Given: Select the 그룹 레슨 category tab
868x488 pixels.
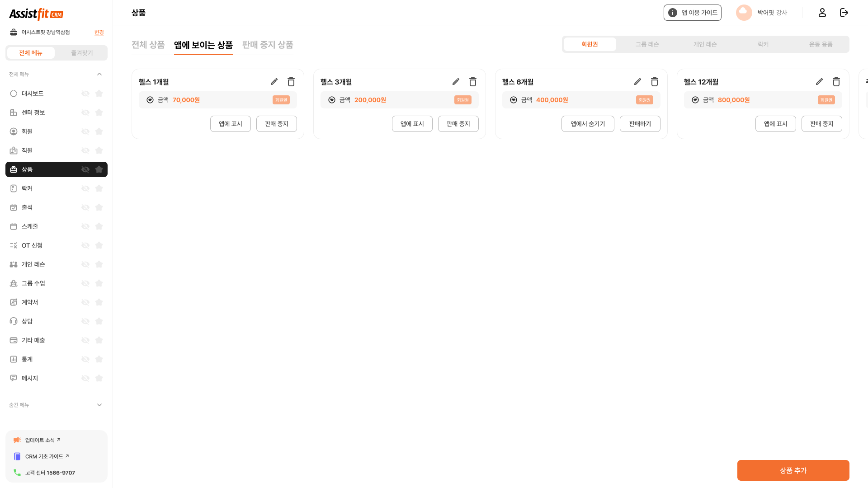Looking at the screenshot, I should [647, 44].
